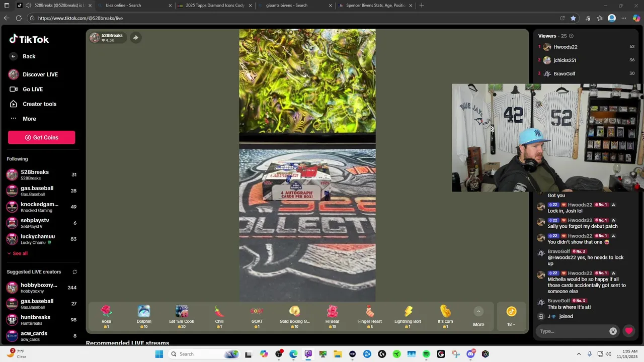Open viewer jchicks251
The height and width of the screenshot is (362, 644).
586,60
